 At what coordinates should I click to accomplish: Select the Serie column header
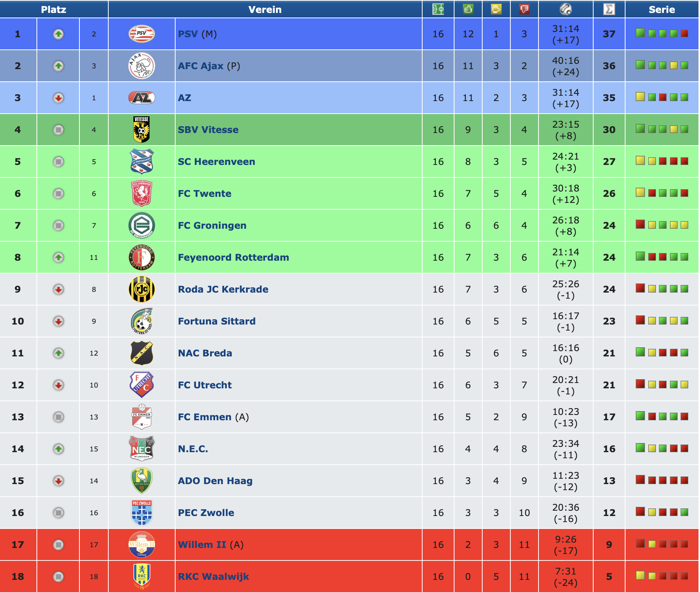[x=662, y=9]
